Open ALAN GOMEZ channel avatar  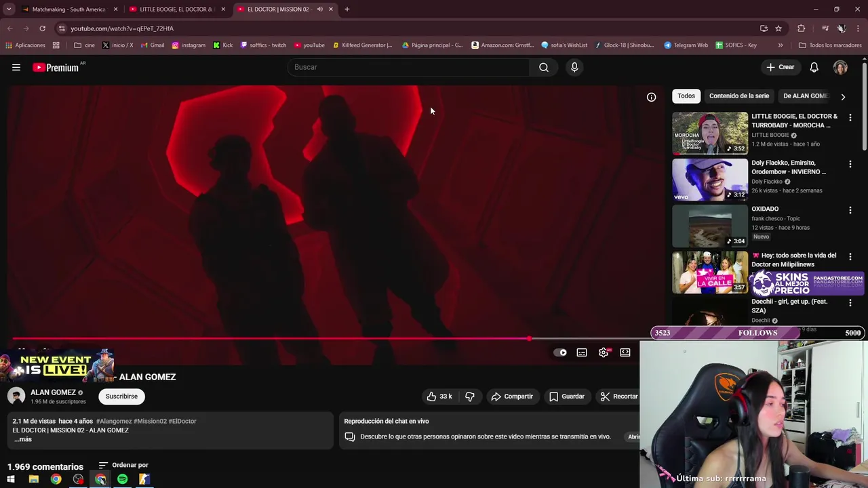pos(16,396)
